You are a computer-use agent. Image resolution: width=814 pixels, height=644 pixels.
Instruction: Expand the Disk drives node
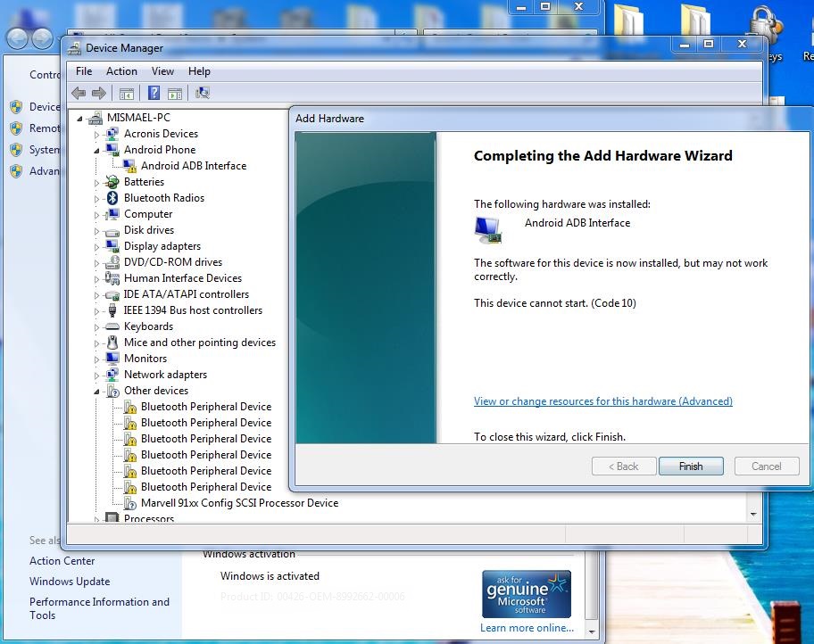(96, 231)
